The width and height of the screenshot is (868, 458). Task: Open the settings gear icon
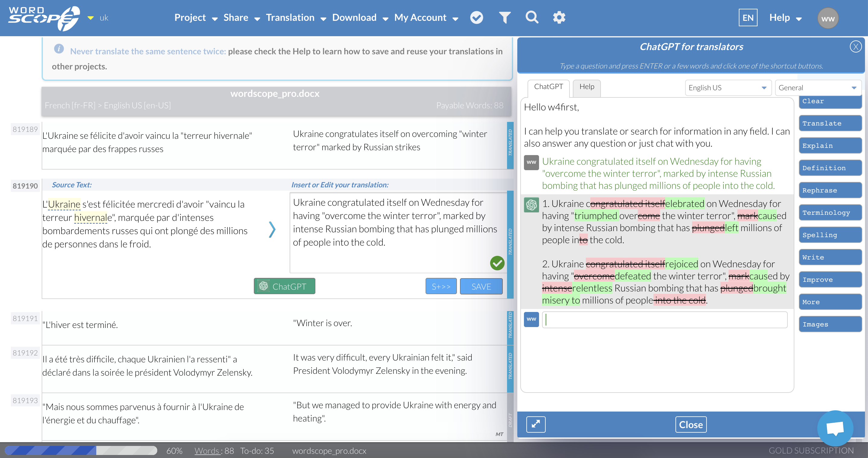tap(559, 17)
